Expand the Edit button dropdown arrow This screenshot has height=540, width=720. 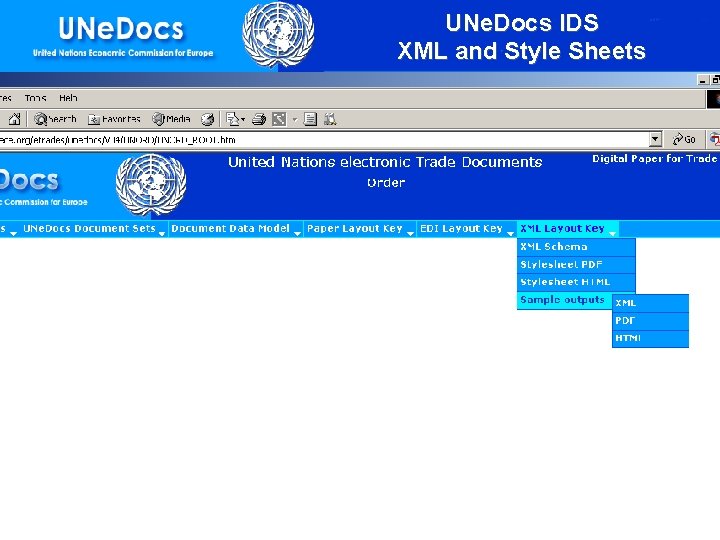click(295, 120)
